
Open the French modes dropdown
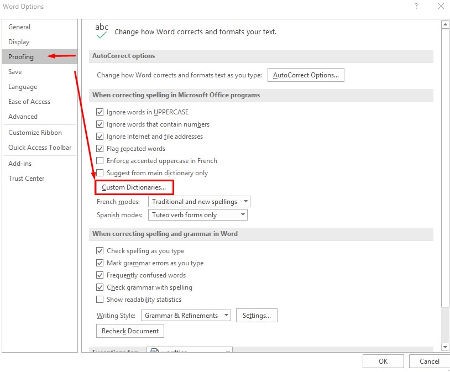tap(199, 201)
